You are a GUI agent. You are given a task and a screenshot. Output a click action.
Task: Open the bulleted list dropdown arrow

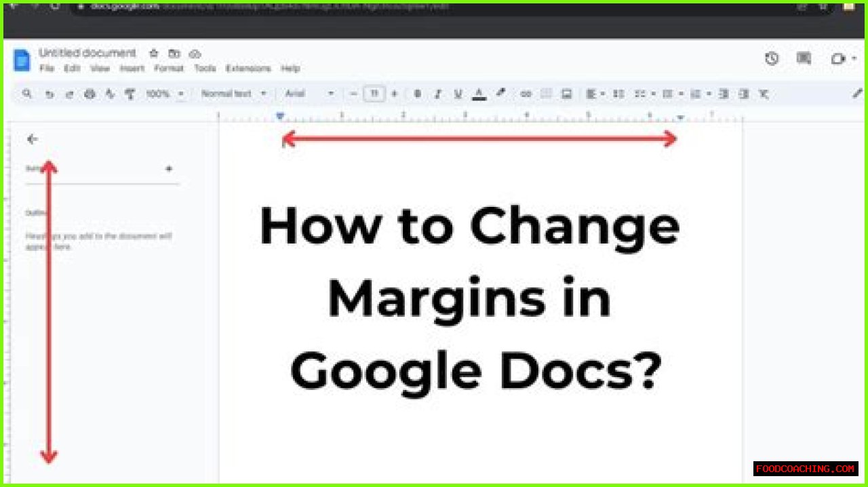(x=681, y=94)
